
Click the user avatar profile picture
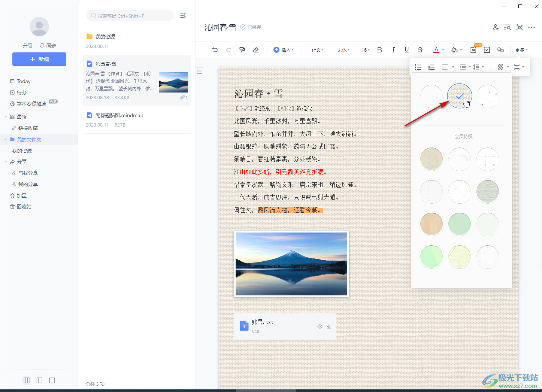pos(39,27)
